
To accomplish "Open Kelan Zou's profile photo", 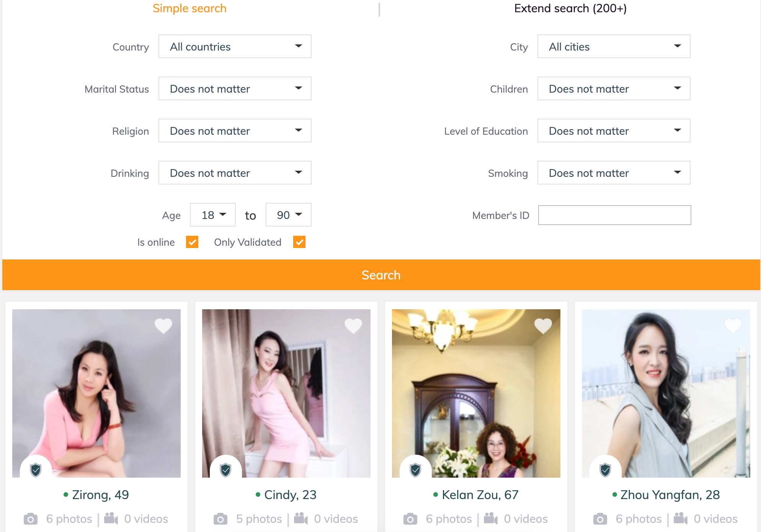I will [x=476, y=393].
